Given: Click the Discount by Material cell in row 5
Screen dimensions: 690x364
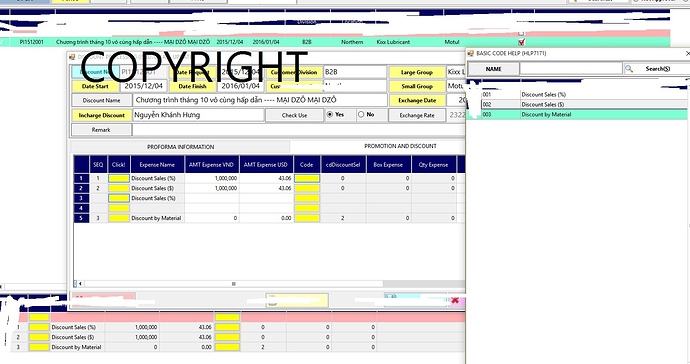Looking at the screenshot, I should [157, 218].
